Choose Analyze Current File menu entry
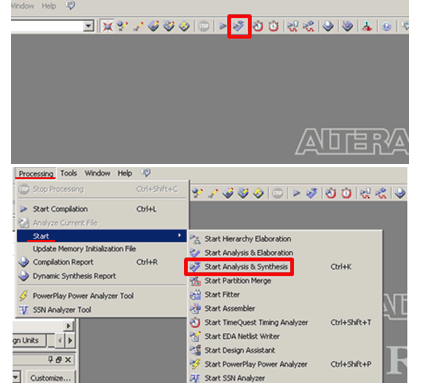Viewport: 434px width, 383px height. [x=102, y=223]
